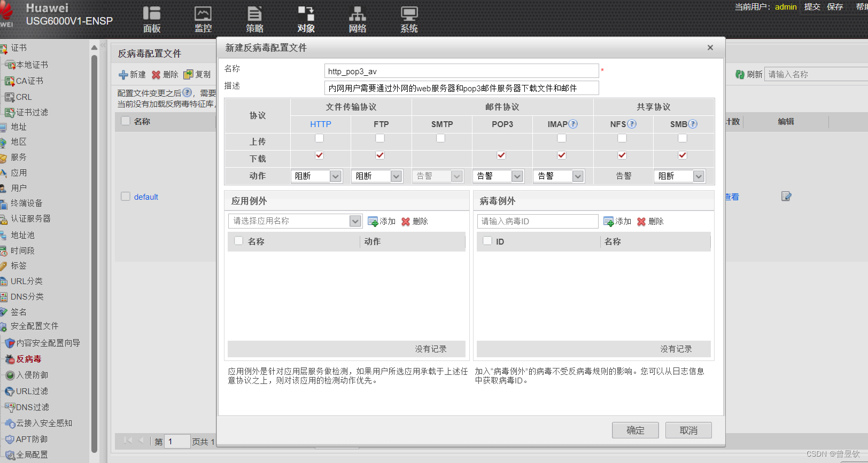The height and width of the screenshot is (463, 868).
Task: Open 云接入安全感知 in the sidebar
Action: (44, 423)
